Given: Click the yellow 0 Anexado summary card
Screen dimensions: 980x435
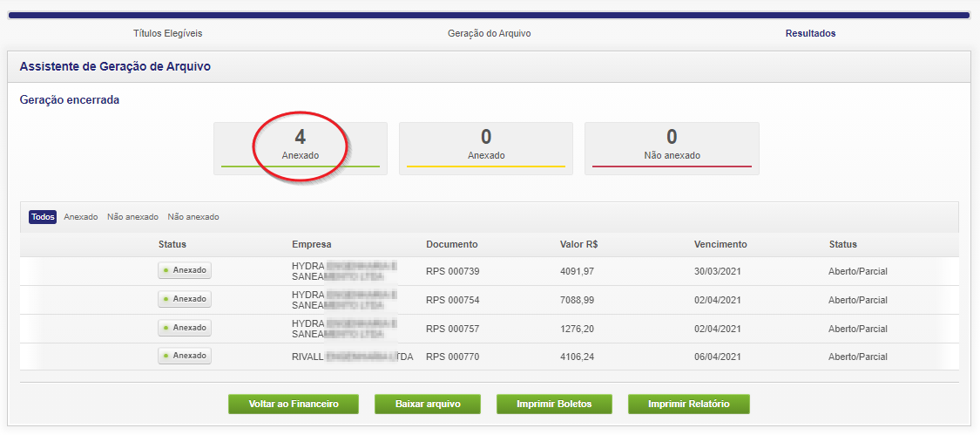Looking at the screenshot, I should click(486, 146).
